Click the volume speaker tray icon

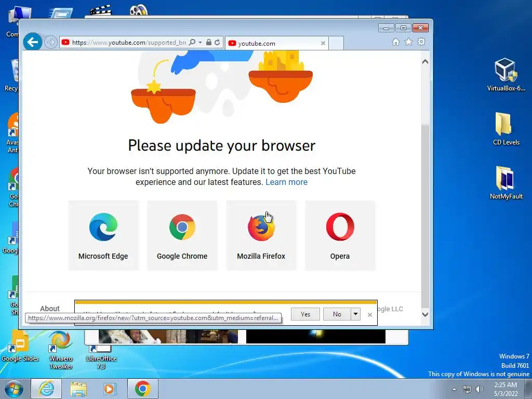[x=480, y=389]
